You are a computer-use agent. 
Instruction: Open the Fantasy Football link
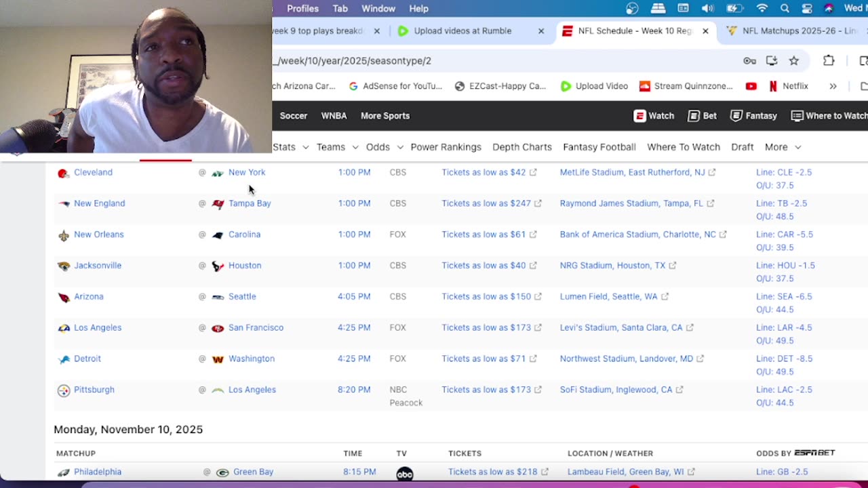tap(599, 147)
